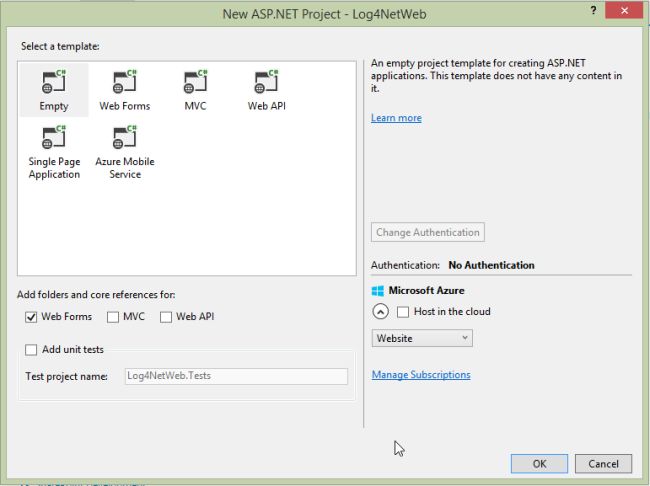Screen dimensions: 650x486
Task: Choose the Web Forms template icon
Action: [124, 81]
